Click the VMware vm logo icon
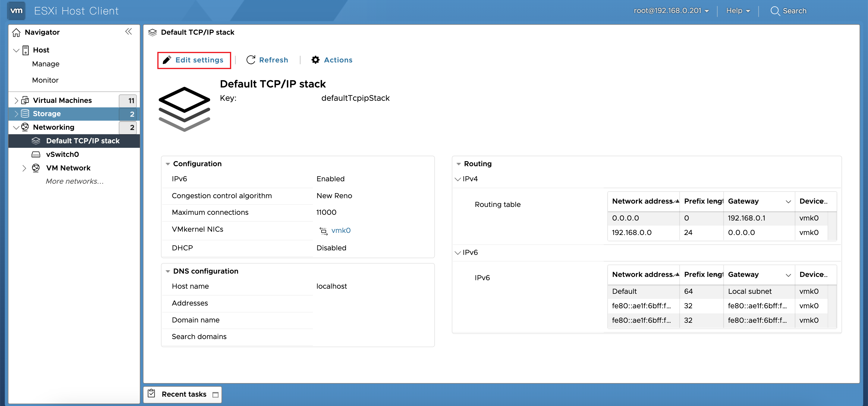 coord(16,11)
